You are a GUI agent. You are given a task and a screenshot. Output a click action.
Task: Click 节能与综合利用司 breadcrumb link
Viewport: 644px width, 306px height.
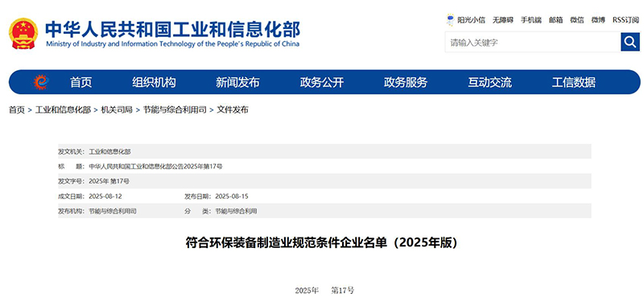[175, 110]
